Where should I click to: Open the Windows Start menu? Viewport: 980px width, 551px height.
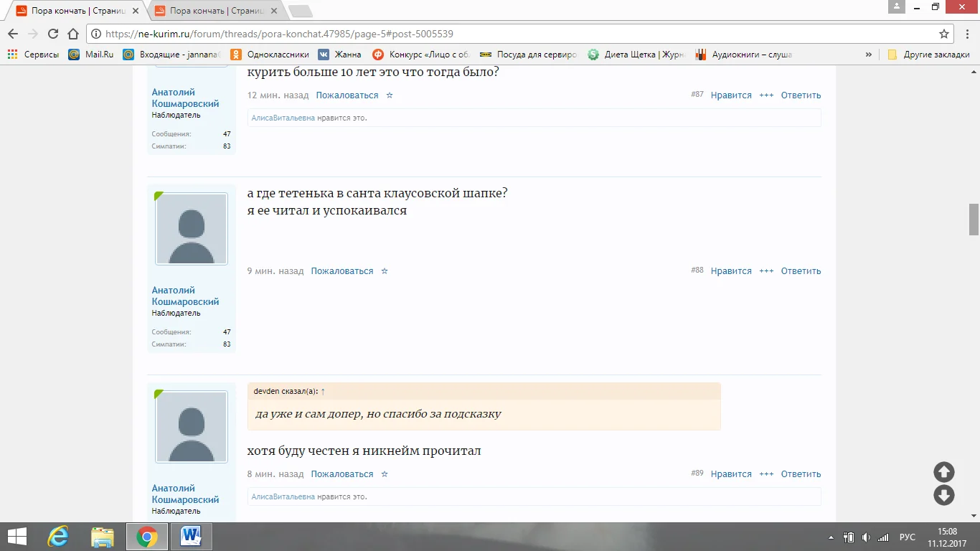click(17, 537)
